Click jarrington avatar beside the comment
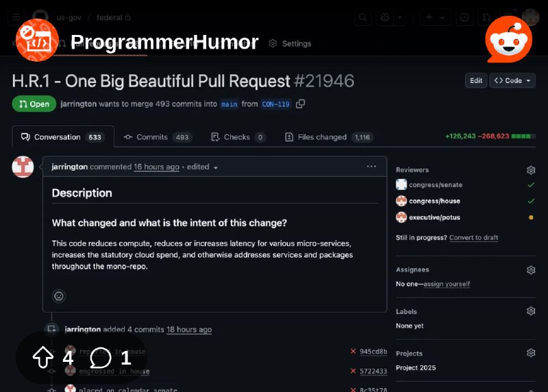This screenshot has width=548, height=392. pyautogui.click(x=23, y=167)
